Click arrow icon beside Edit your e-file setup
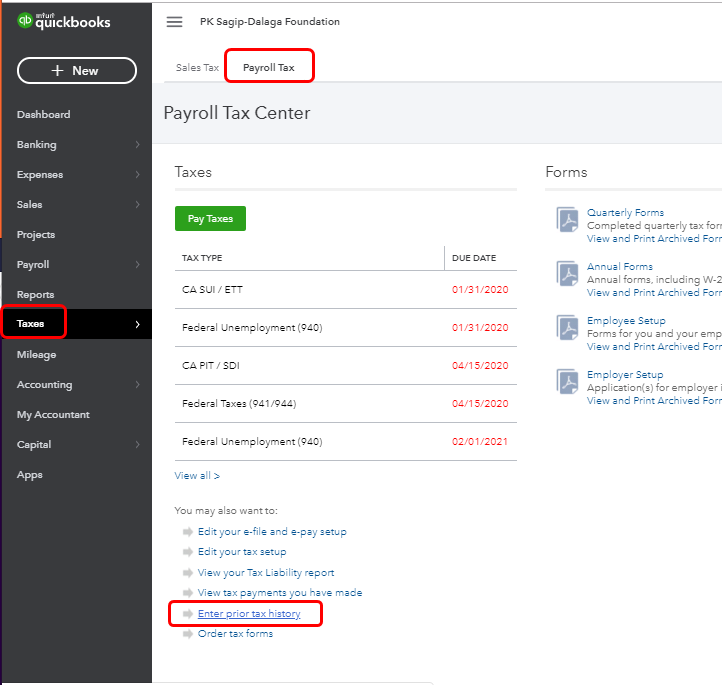Screen dimensions: 722x685 point(187,532)
